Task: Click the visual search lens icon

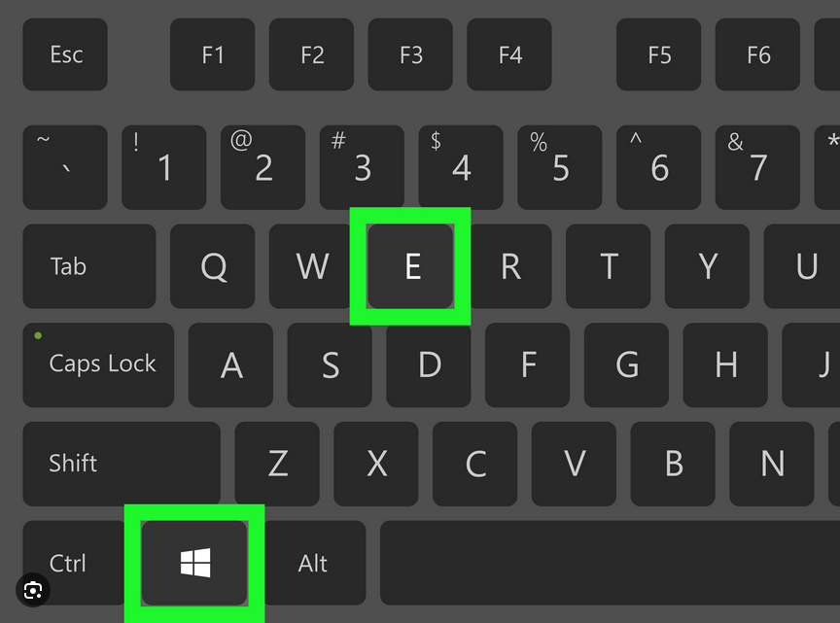Action: pos(33,590)
